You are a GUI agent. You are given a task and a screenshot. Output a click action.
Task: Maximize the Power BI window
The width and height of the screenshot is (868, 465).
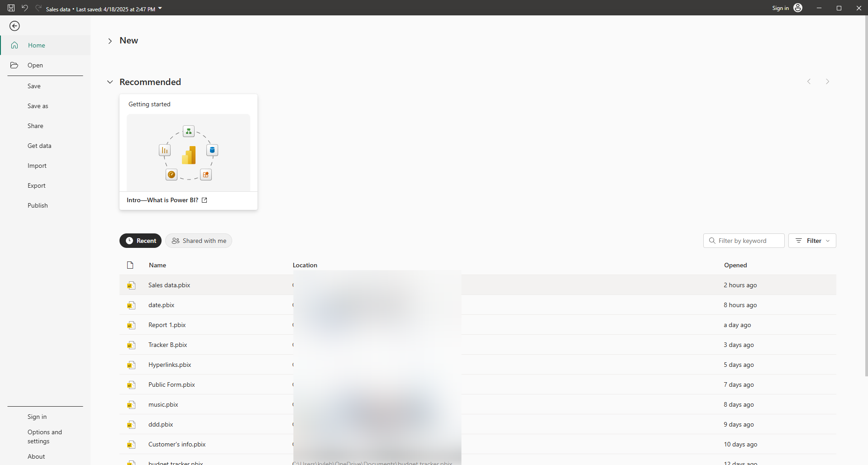(x=839, y=8)
